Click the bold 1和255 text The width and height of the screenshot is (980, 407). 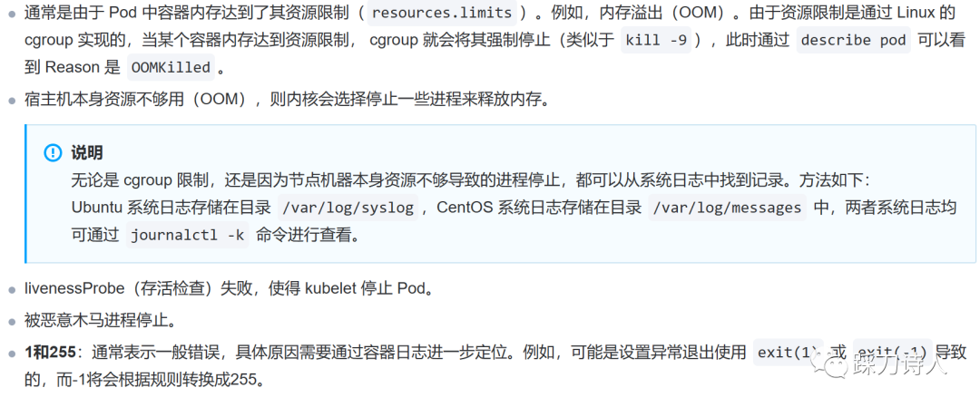point(49,354)
